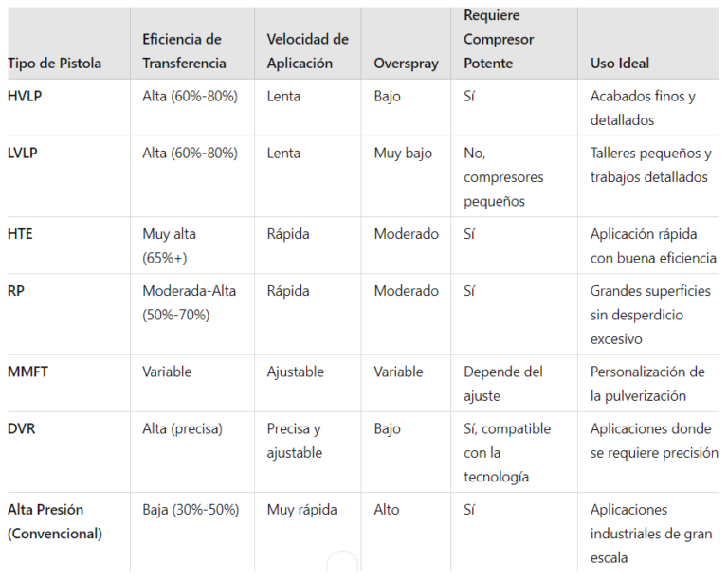
Task: Select the "Baja (30%-50%)" efficiency cell
Action: [x=191, y=509]
